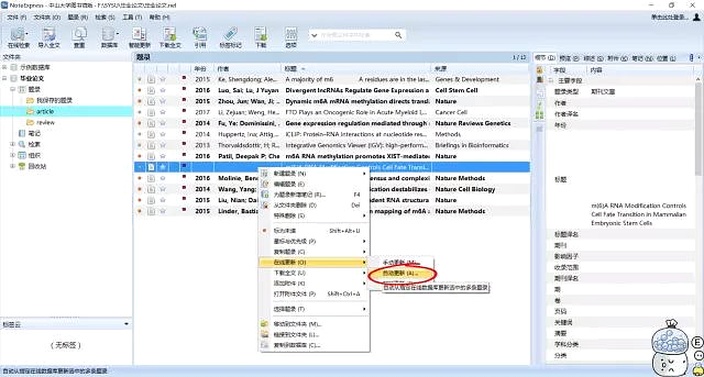The image size is (704, 377).
Task: Click the 链接到文件夹 folder icon
Action: pyautogui.click(x=265, y=334)
